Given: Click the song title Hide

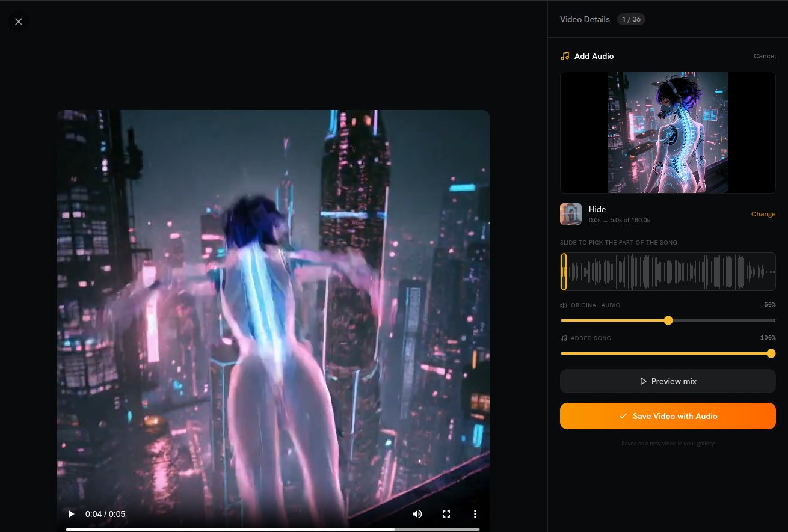Looking at the screenshot, I should pyautogui.click(x=597, y=209).
